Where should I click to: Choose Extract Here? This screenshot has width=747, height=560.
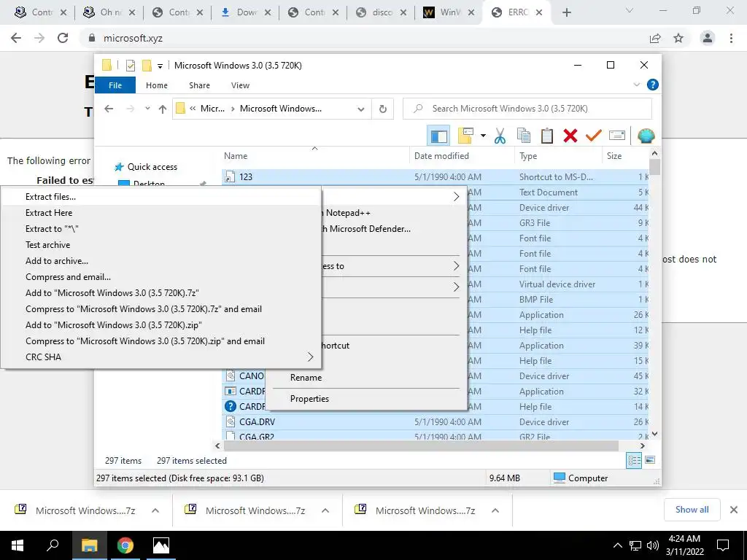161,213
